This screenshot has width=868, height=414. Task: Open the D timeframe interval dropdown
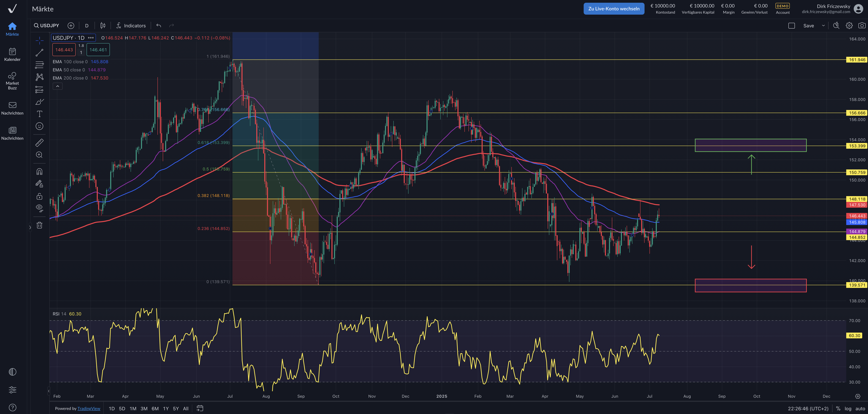point(87,25)
